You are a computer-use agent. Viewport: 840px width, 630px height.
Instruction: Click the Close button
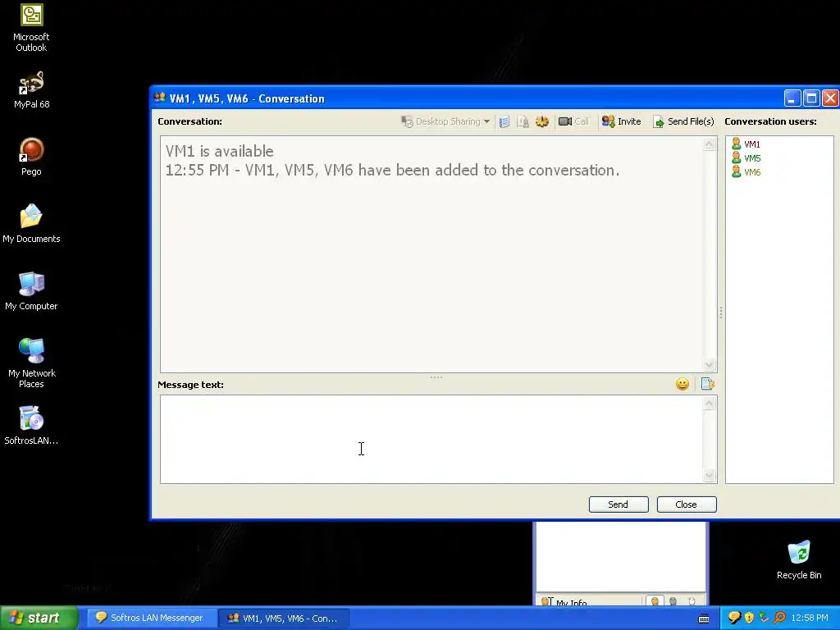[x=687, y=504]
